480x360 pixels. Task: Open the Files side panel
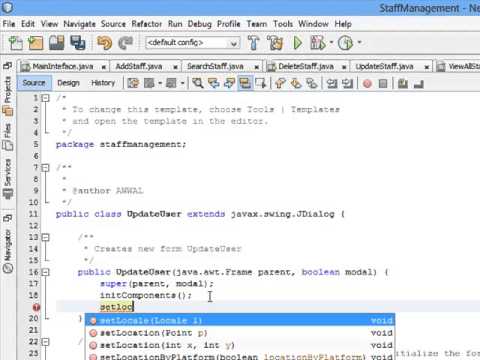pos(8,137)
